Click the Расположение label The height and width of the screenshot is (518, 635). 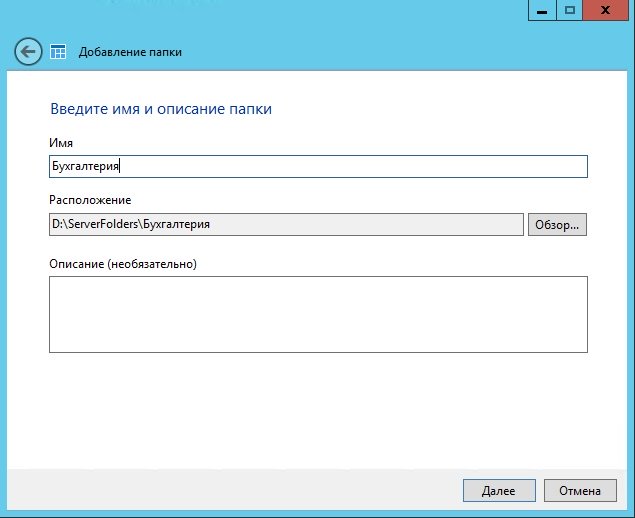90,200
